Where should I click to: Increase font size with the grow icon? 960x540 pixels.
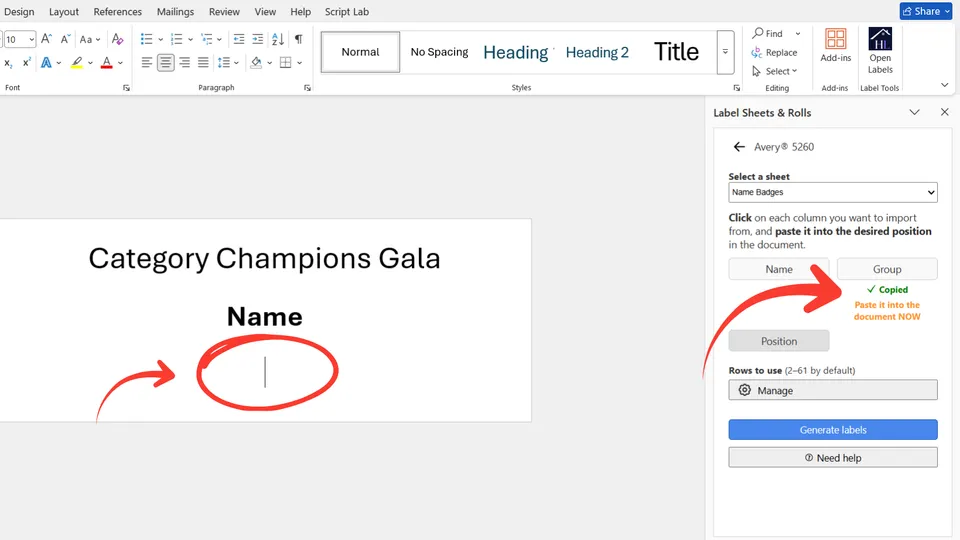click(47, 39)
